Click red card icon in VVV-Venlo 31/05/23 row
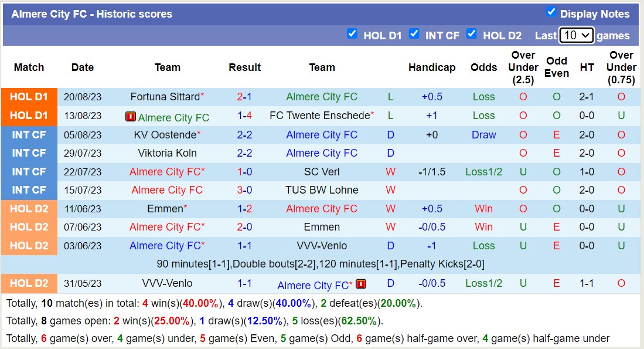644x349 pixels. (x=361, y=284)
